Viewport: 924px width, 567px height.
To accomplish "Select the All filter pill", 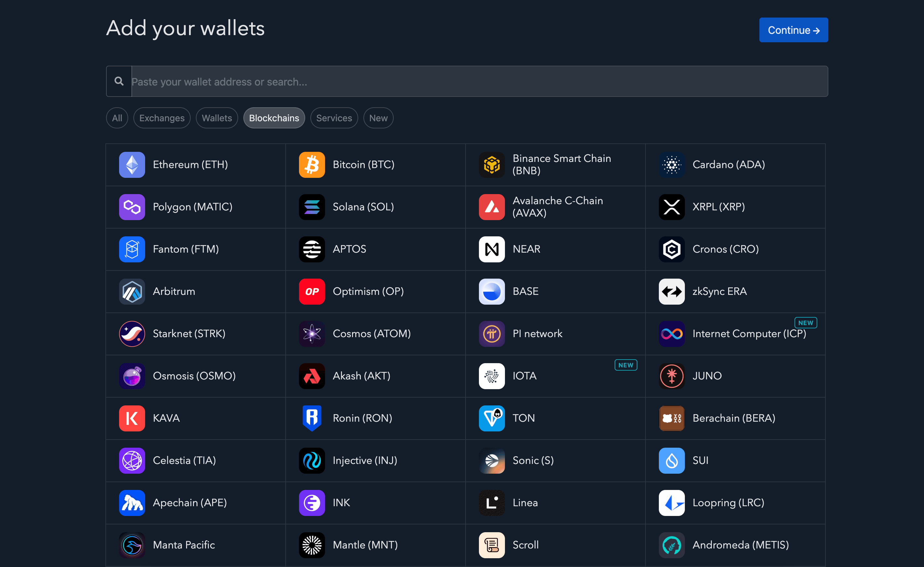I will coord(117,118).
